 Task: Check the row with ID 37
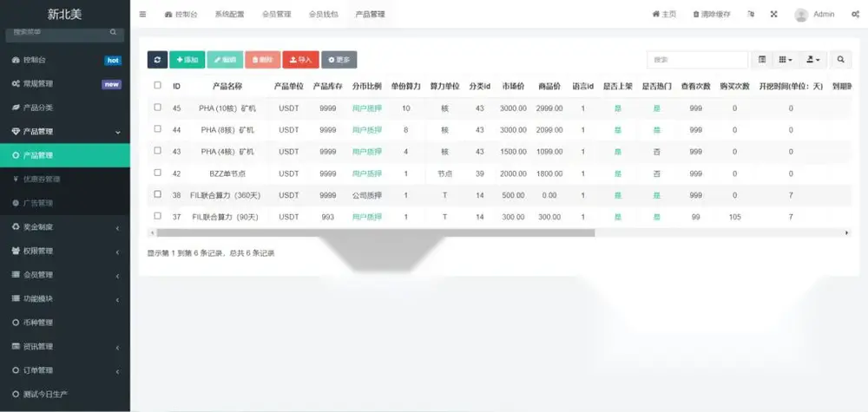(158, 216)
